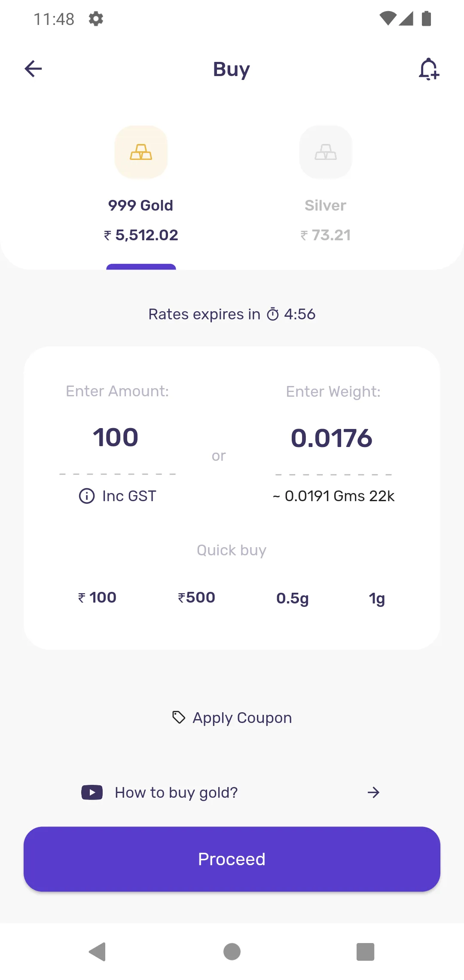Tap the back arrow in header
This screenshot has height=980, width=464.
(x=33, y=69)
